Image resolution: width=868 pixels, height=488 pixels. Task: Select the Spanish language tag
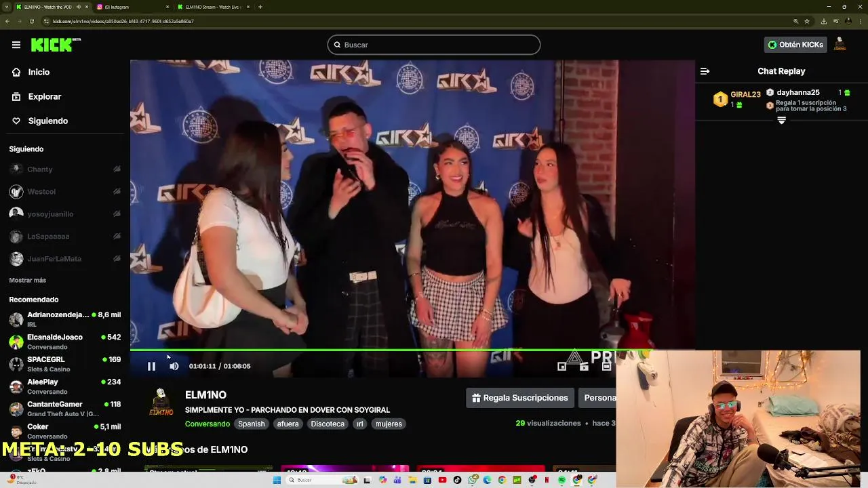(252, 424)
